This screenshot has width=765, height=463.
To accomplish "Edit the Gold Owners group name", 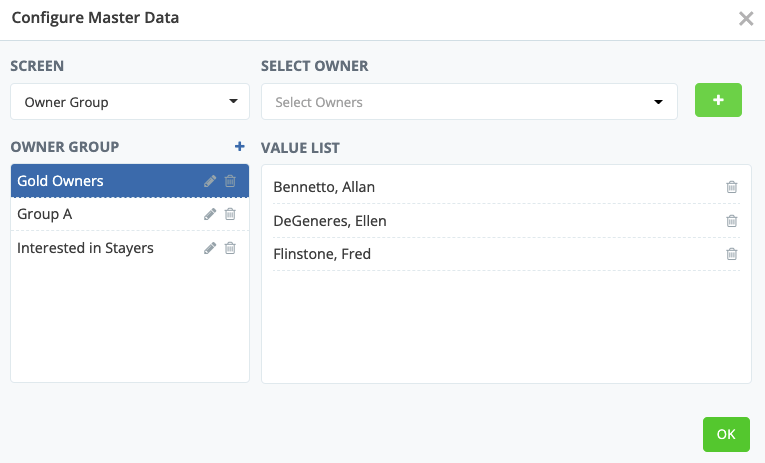I will pyautogui.click(x=210, y=181).
